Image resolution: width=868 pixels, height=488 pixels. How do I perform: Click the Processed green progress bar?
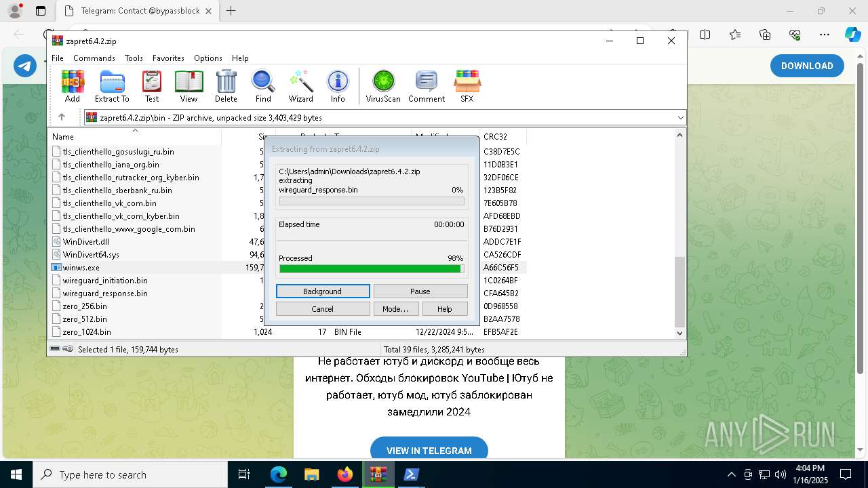[x=372, y=269]
